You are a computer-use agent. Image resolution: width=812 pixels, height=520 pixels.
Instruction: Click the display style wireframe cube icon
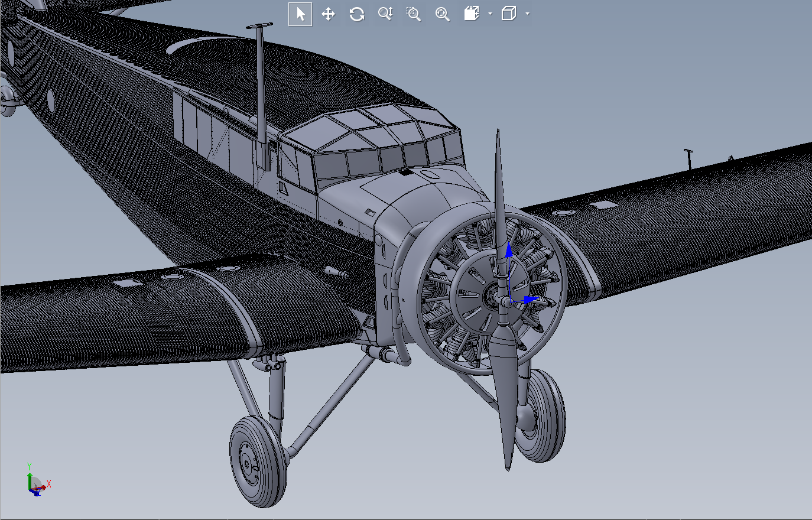coord(509,14)
